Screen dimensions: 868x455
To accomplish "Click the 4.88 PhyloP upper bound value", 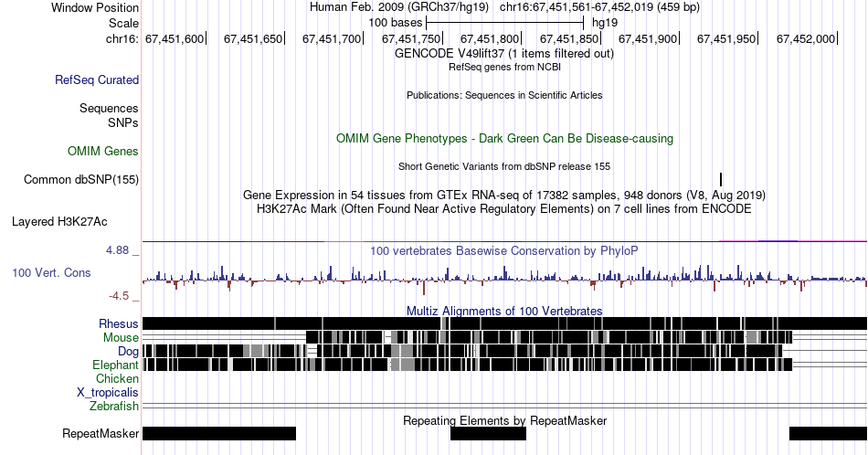I will click(x=117, y=250).
